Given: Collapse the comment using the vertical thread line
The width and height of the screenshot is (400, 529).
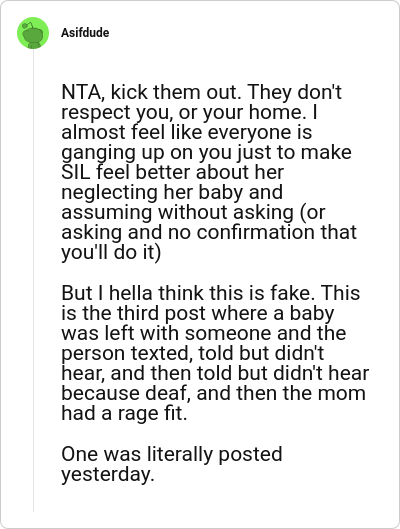Looking at the screenshot, I should point(33,280).
